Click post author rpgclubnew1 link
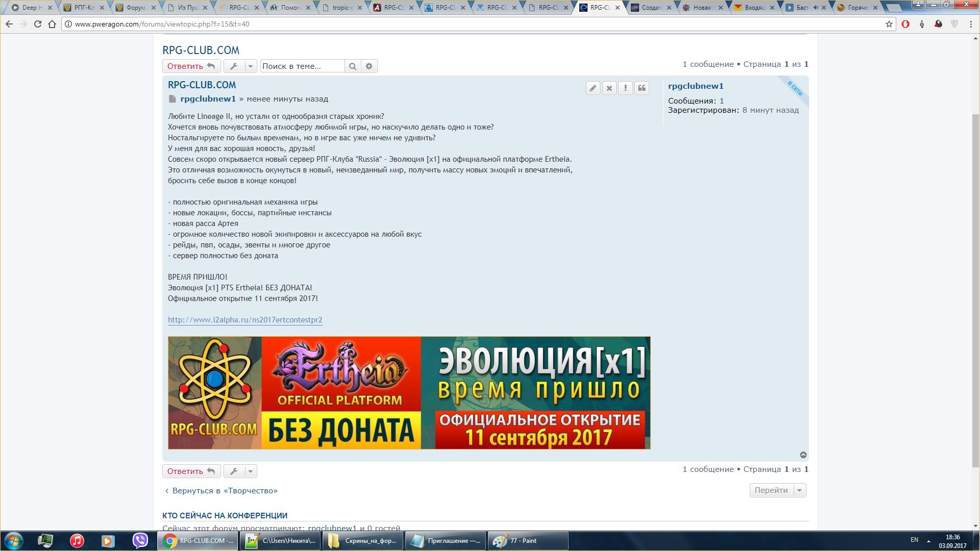The height and width of the screenshot is (551, 980). pyautogui.click(x=208, y=99)
